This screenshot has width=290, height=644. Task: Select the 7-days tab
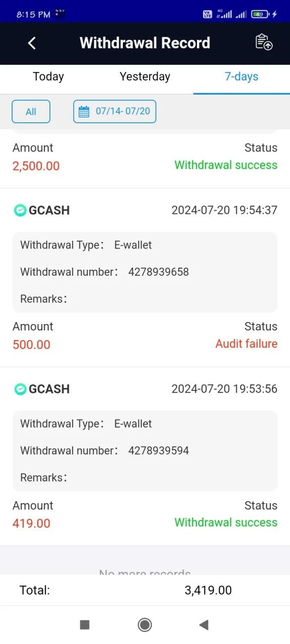click(242, 76)
